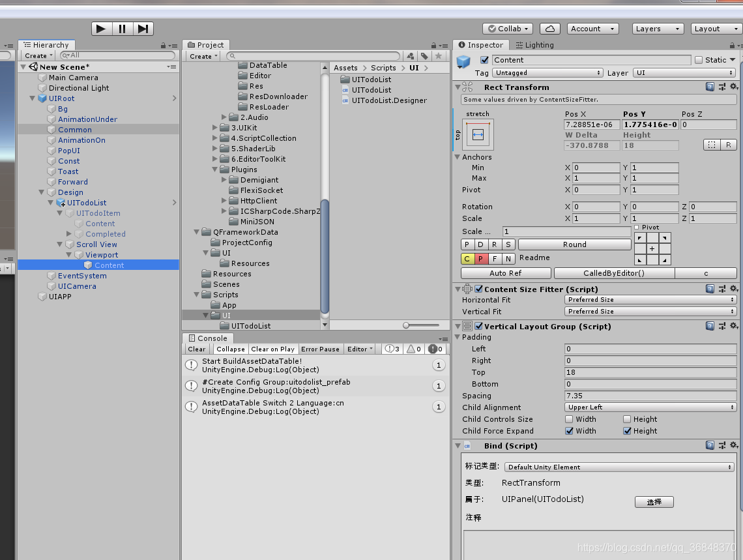Screen dimensions: 743x560
Task: Uncheck Child Force Expand Width
Action: 570,431
